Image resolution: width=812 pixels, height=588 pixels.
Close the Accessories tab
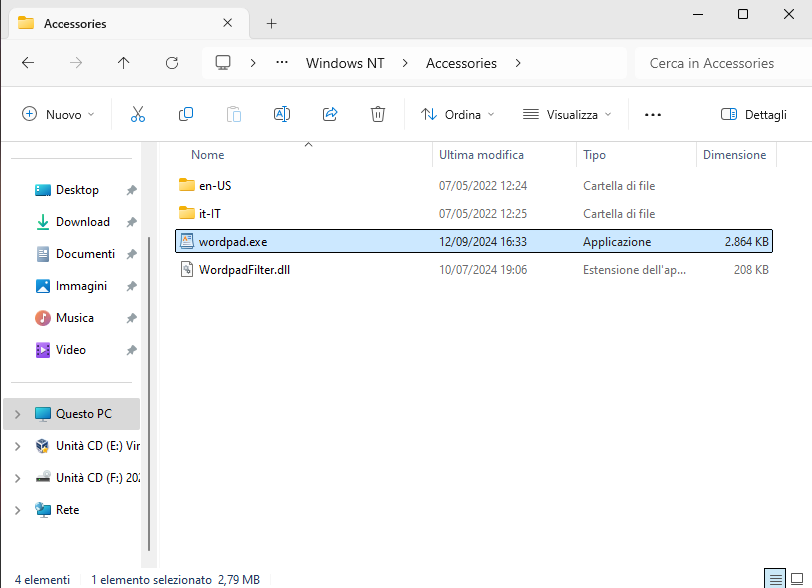227,23
